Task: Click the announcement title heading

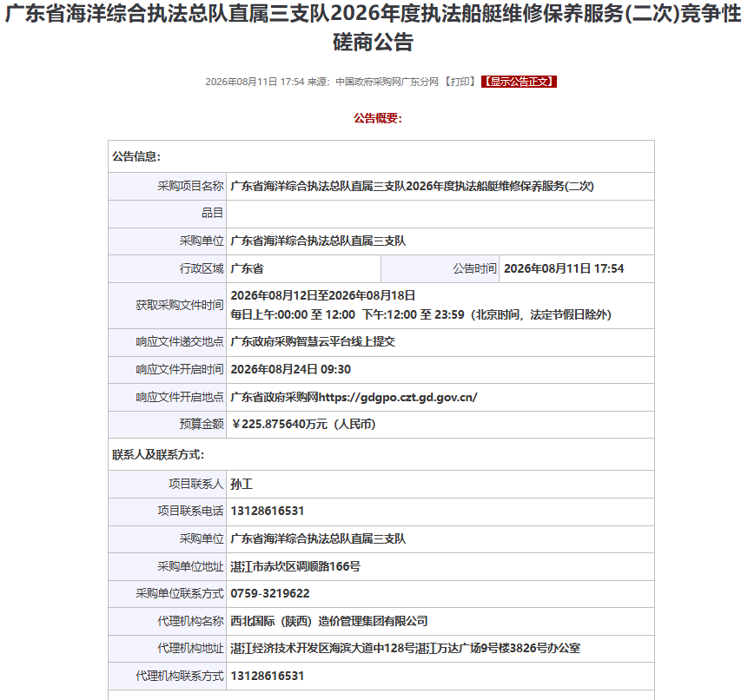Action: click(x=373, y=28)
